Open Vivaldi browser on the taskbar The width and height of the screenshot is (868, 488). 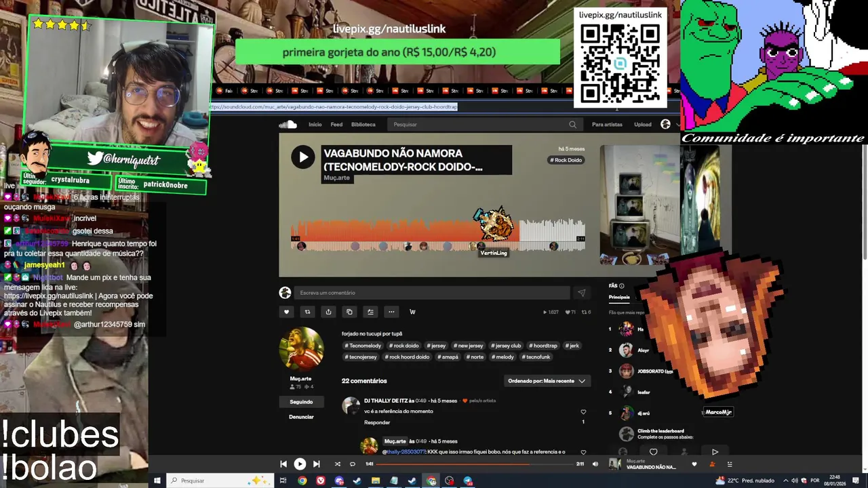[321, 481]
